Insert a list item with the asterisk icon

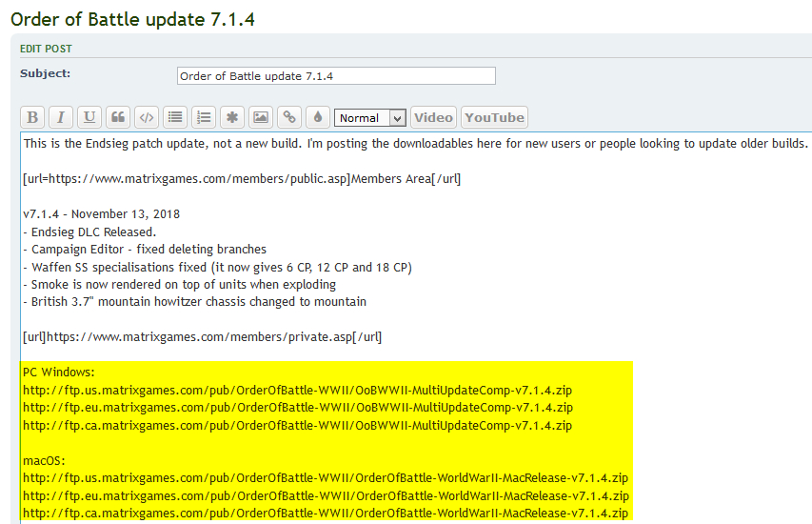[232, 117]
